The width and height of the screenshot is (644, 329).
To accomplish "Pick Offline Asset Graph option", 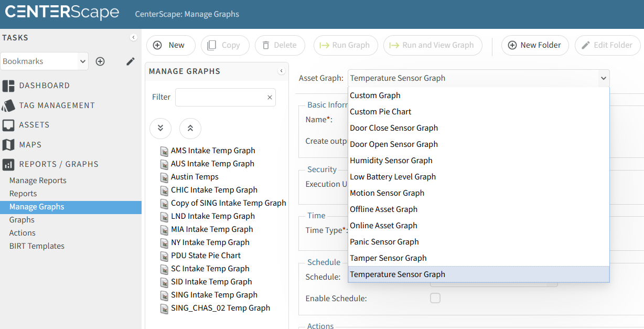I will 478,209.
